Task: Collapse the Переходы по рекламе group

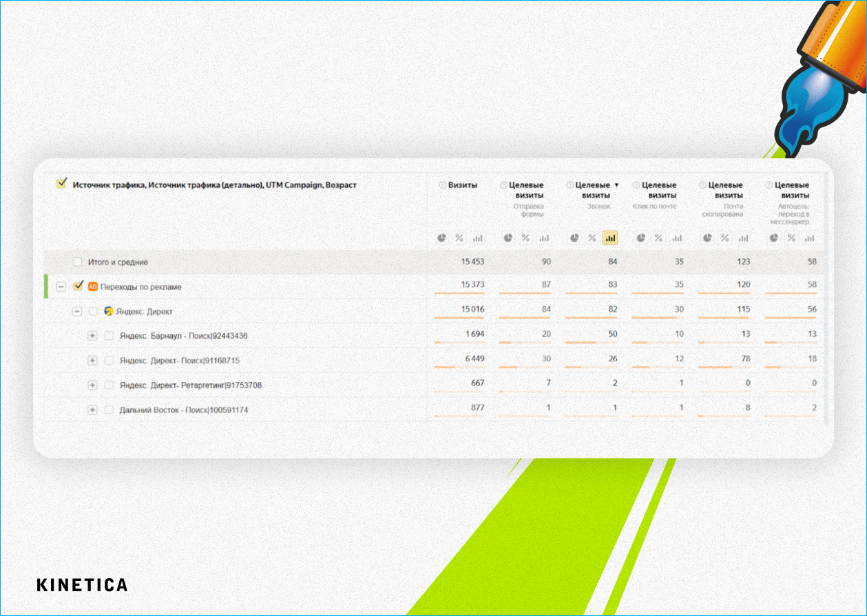Action: point(61,286)
